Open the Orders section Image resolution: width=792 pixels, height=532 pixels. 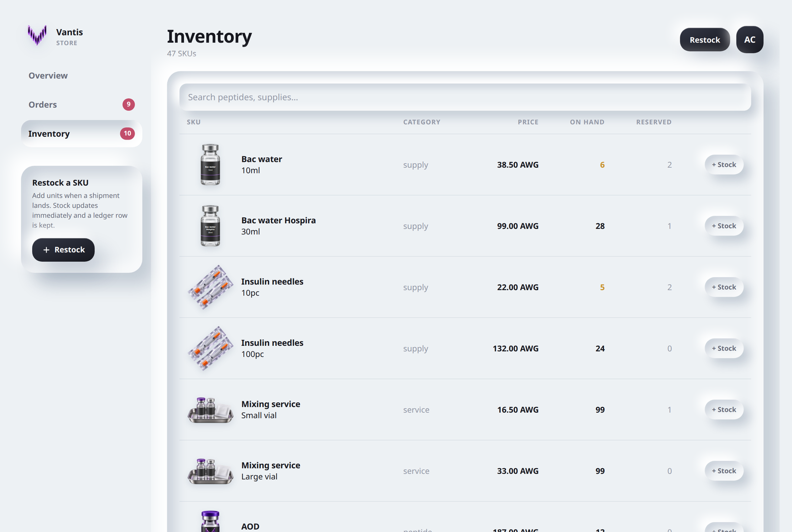(82, 104)
